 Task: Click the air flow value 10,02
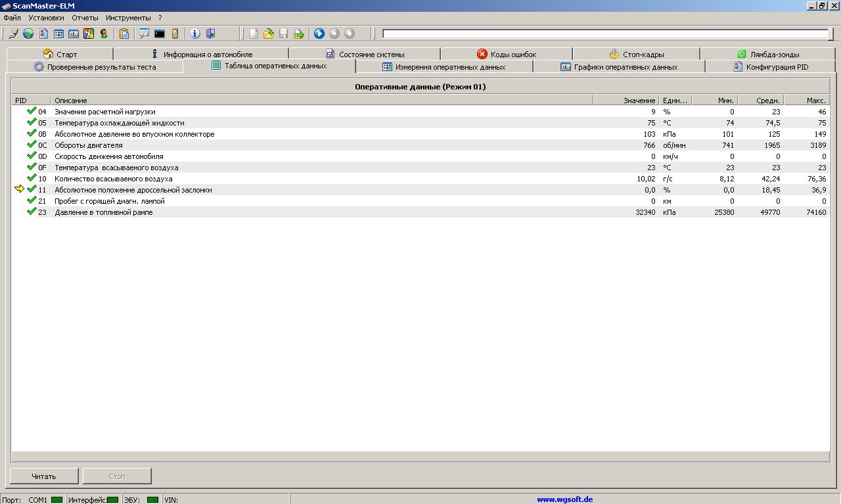[x=646, y=179]
